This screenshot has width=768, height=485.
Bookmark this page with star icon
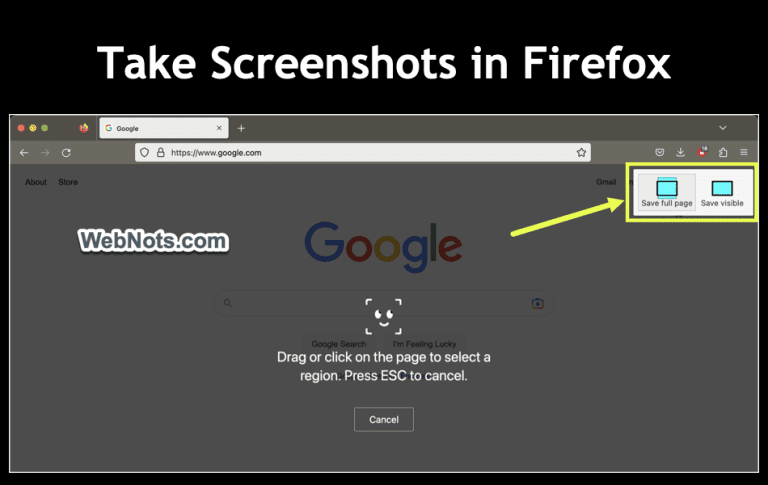click(x=581, y=152)
